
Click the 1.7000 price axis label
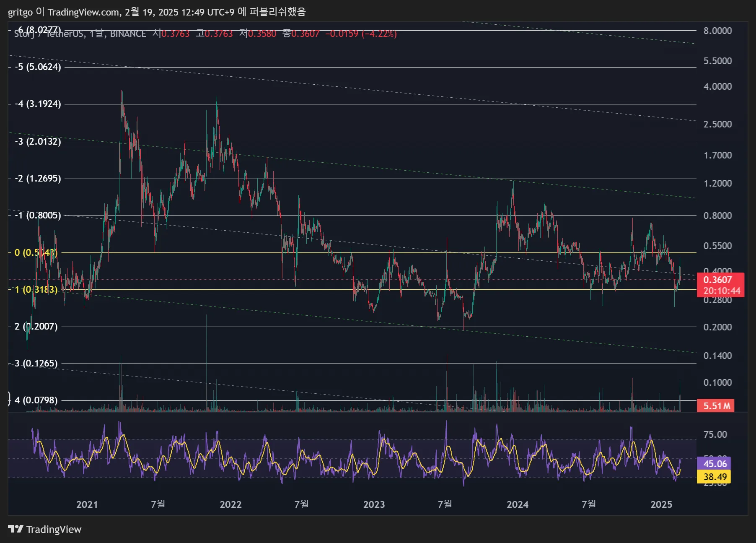coord(717,155)
